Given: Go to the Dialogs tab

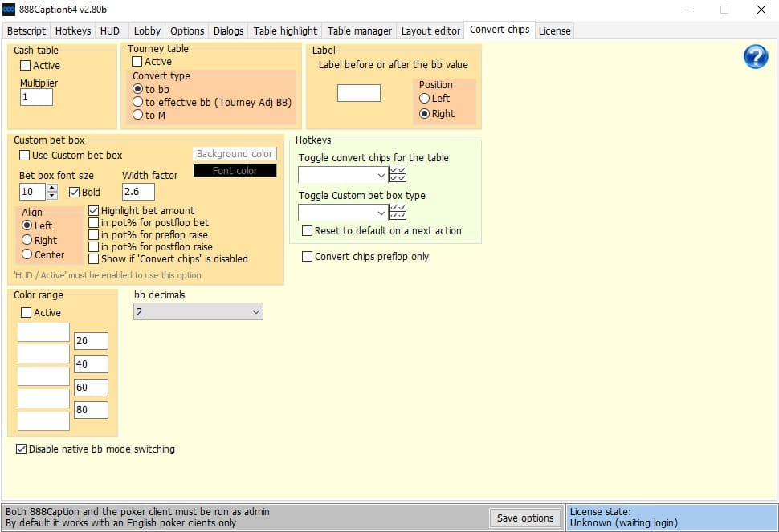Looking at the screenshot, I should pos(228,30).
